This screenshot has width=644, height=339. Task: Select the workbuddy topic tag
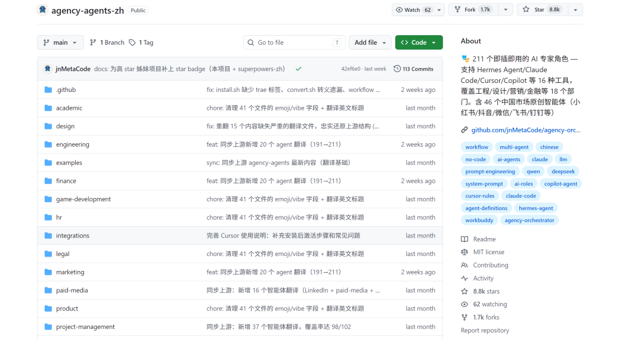(x=479, y=220)
